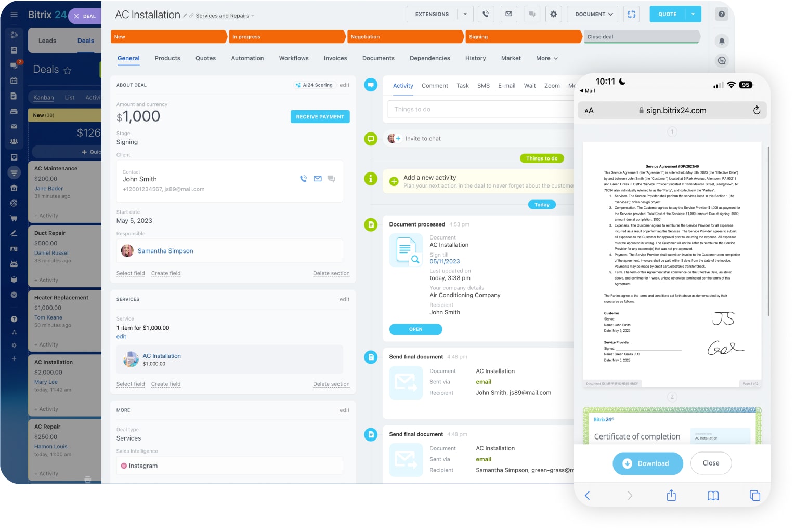Click the Receive Payment button
796x532 pixels.
[320, 117]
